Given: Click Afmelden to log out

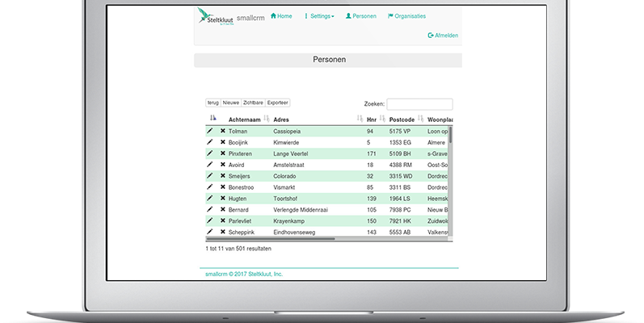Looking at the screenshot, I should (443, 36).
